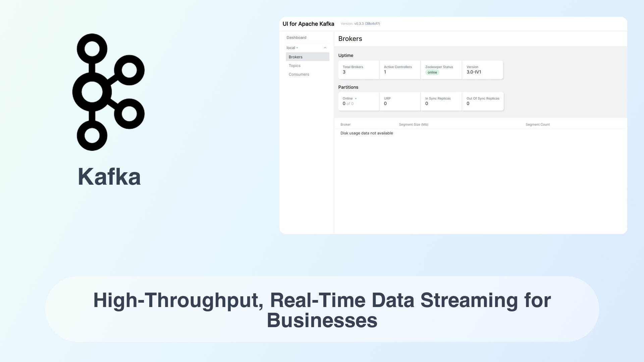Expand the Partitions section details
Viewport: 644px width, 362px height.
tap(348, 87)
